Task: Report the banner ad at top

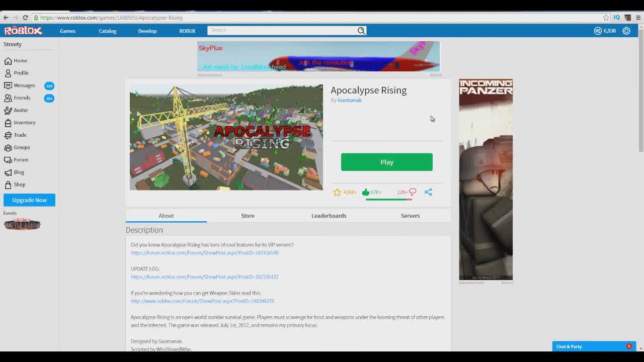Action: pyautogui.click(x=435, y=75)
